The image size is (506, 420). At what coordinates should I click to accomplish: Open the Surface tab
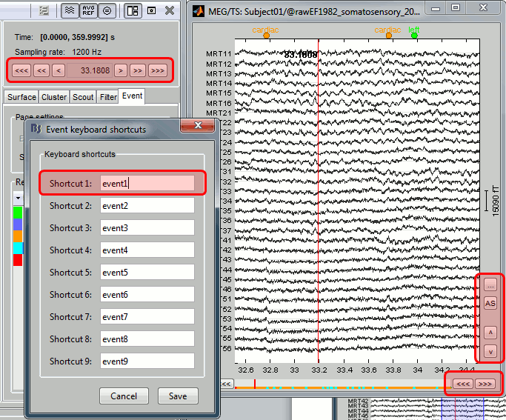pyautogui.click(x=21, y=97)
